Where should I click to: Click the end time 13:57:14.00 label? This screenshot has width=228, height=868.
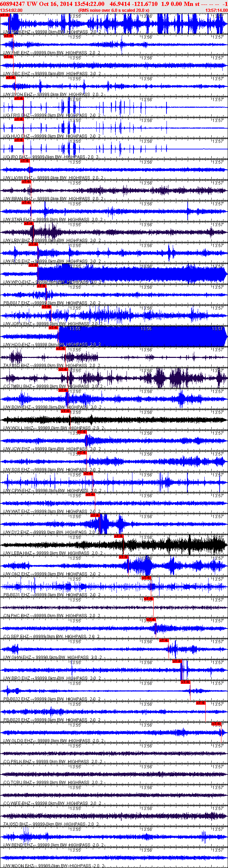click(x=216, y=10)
